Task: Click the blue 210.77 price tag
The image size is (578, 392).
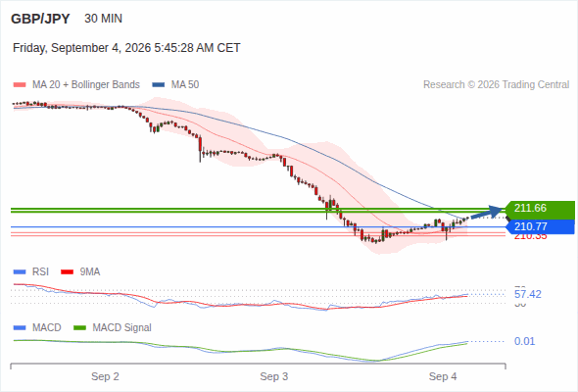Action: coord(540,226)
